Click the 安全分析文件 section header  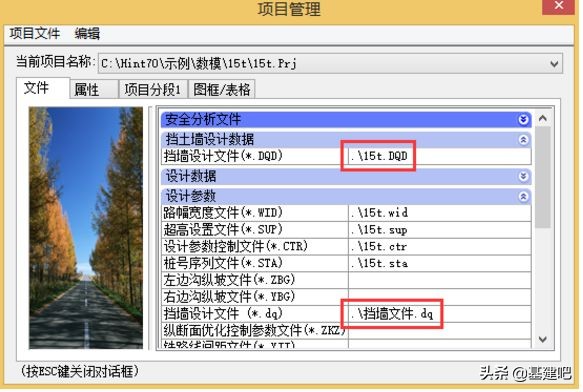[x=346, y=119]
